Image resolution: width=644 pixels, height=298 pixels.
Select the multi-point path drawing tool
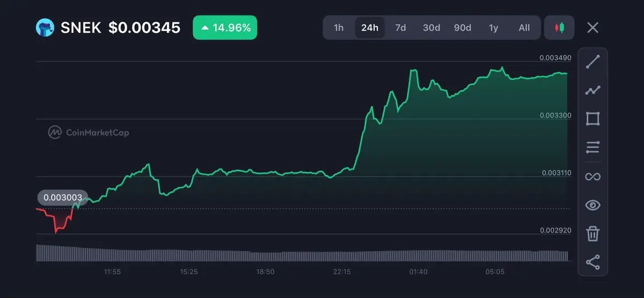[592, 90]
